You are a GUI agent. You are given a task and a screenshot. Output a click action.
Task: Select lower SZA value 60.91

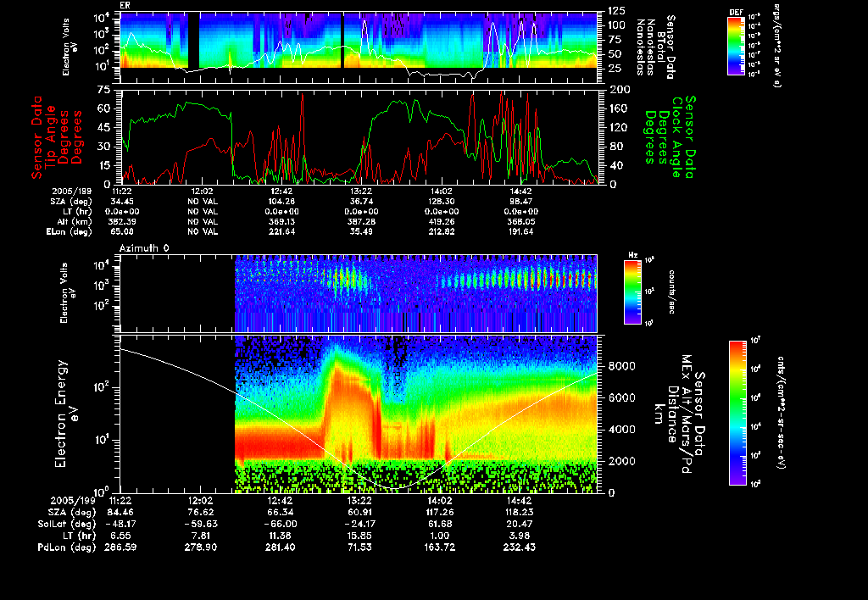(x=359, y=513)
